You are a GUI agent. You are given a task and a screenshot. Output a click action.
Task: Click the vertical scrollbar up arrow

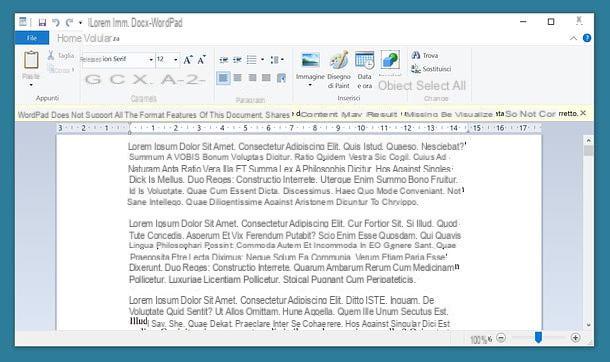click(588, 140)
